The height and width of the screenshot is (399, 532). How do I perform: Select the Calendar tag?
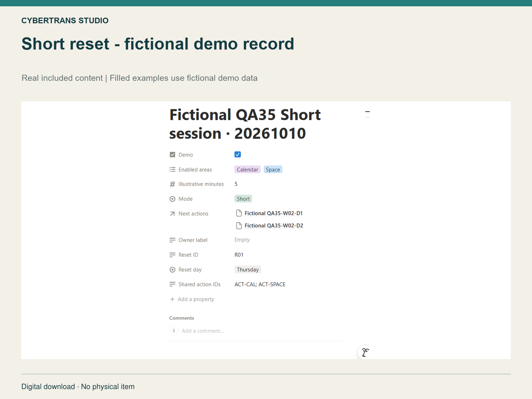pos(247,170)
